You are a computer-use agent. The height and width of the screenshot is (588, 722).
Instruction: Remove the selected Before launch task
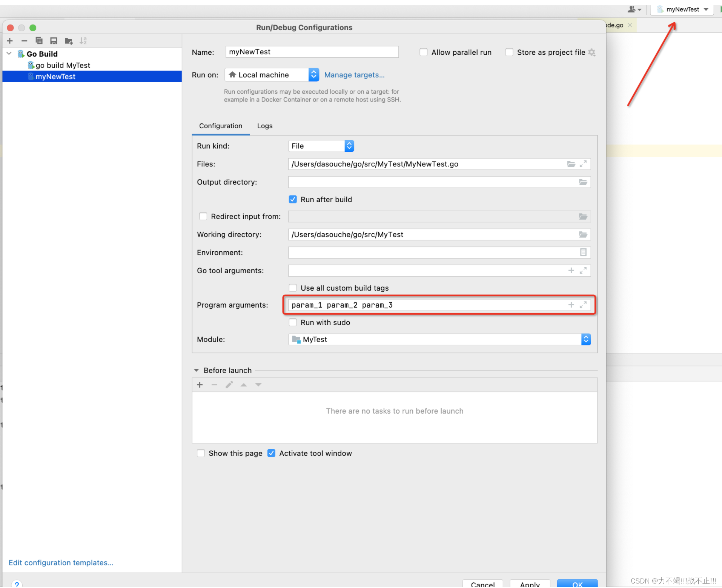click(214, 385)
